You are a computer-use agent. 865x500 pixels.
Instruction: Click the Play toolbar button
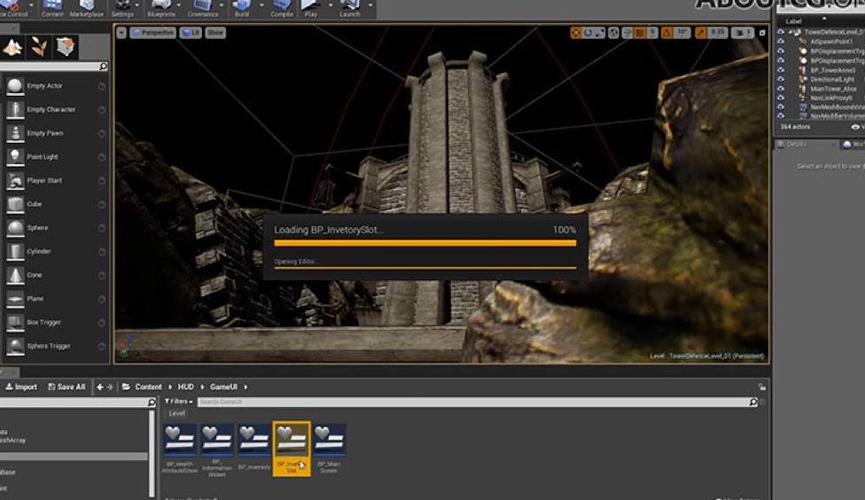pos(311,8)
